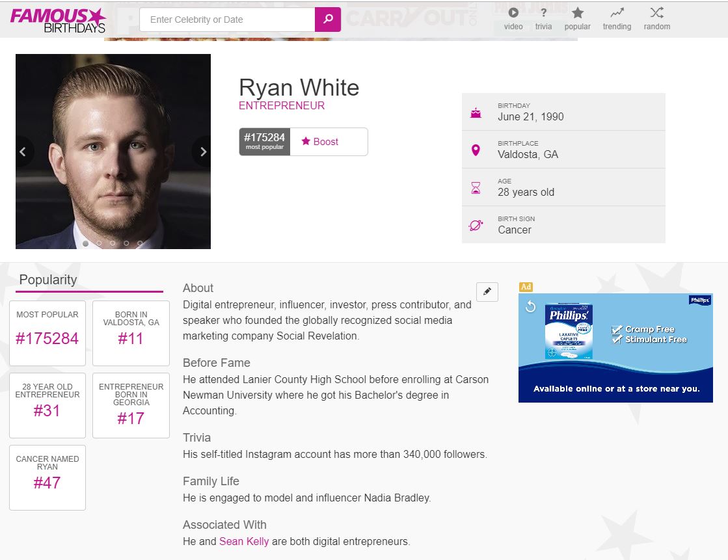Click the Trivia section heading
This screenshot has height=560, width=728.
(x=197, y=438)
